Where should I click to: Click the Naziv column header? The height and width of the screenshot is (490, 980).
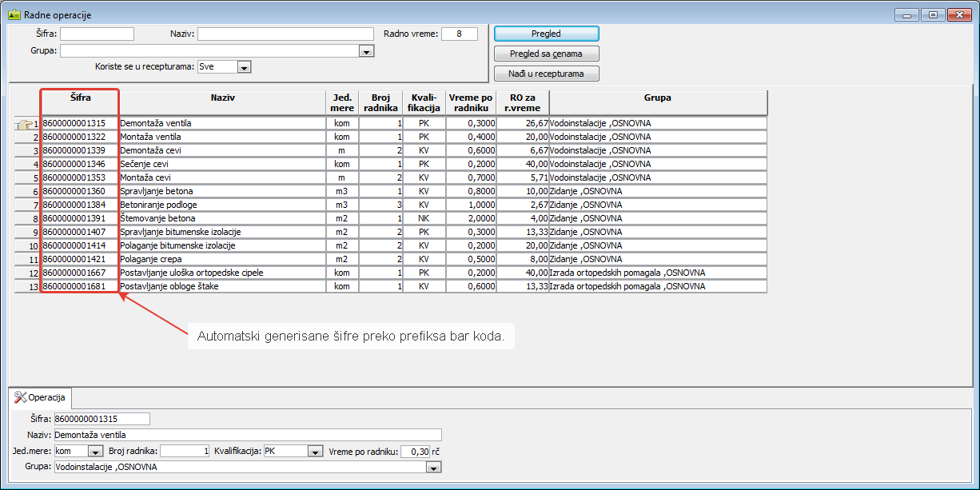[222, 98]
